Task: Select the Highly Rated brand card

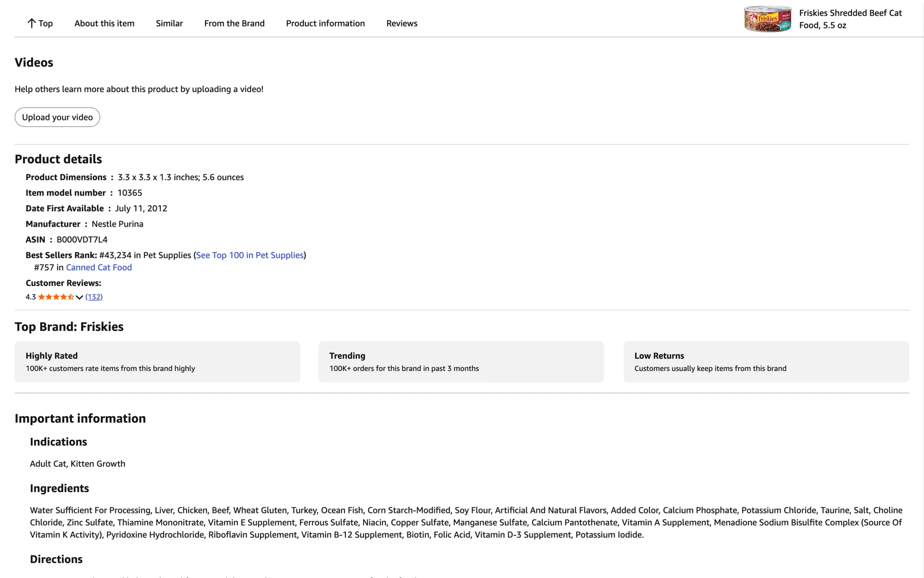Action: pyautogui.click(x=157, y=362)
